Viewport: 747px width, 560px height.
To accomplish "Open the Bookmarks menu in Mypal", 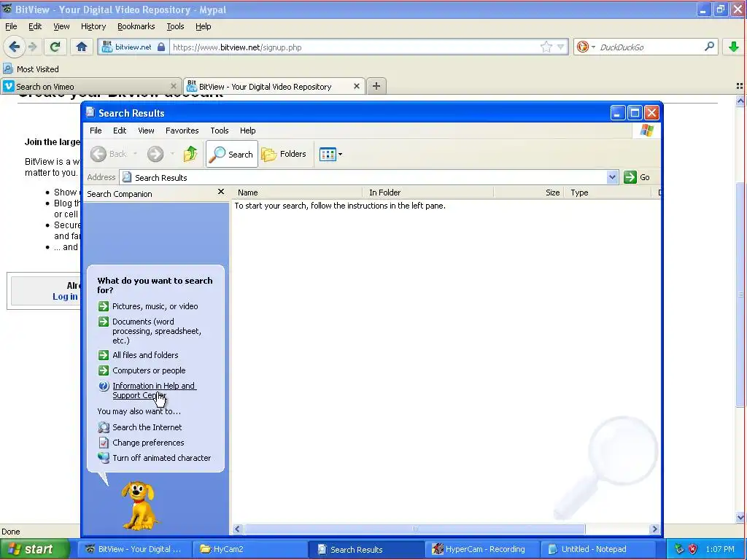I will [x=136, y=26].
